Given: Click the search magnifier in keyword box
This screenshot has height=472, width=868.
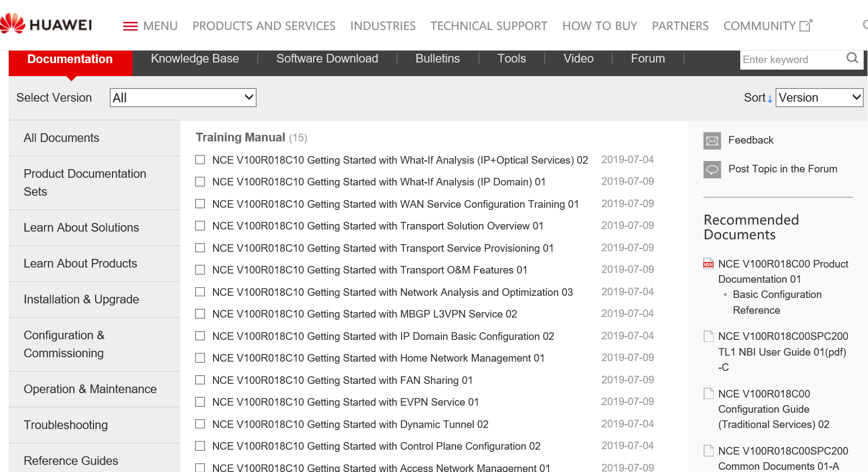Looking at the screenshot, I should [852, 58].
